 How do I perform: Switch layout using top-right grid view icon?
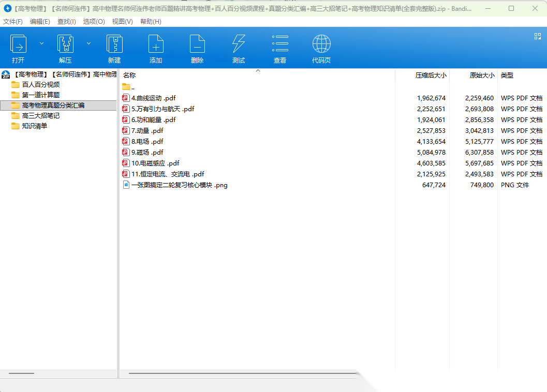point(538,36)
